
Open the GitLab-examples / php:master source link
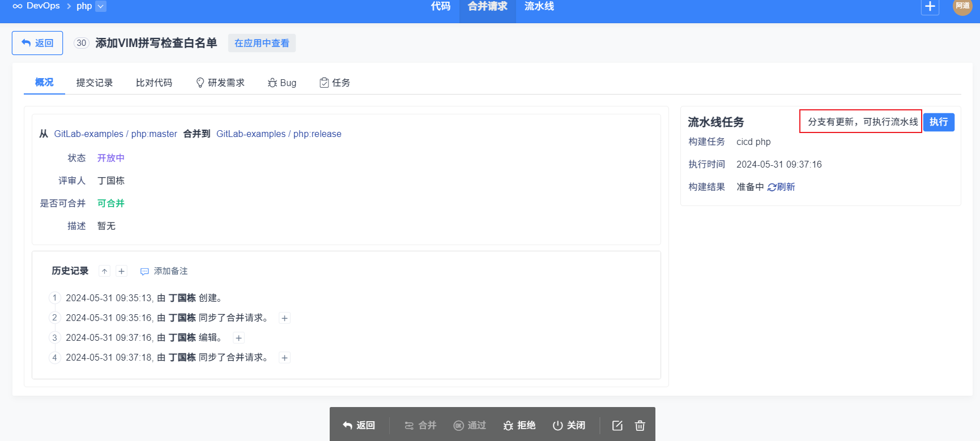(x=116, y=134)
